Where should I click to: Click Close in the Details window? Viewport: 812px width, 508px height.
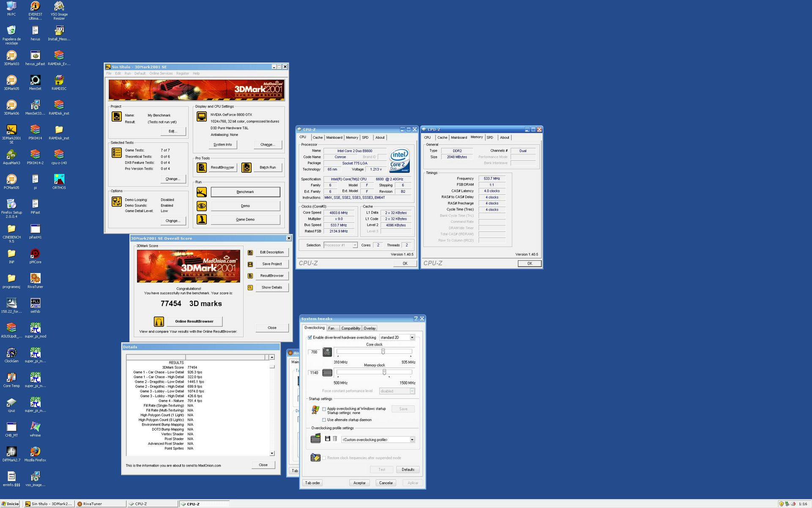(x=263, y=465)
